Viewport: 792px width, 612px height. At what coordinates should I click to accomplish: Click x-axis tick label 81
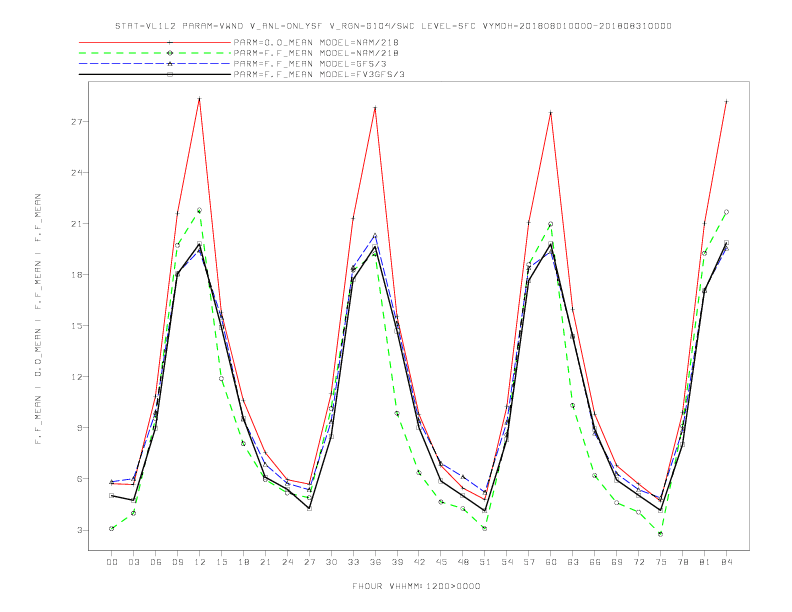click(x=705, y=562)
